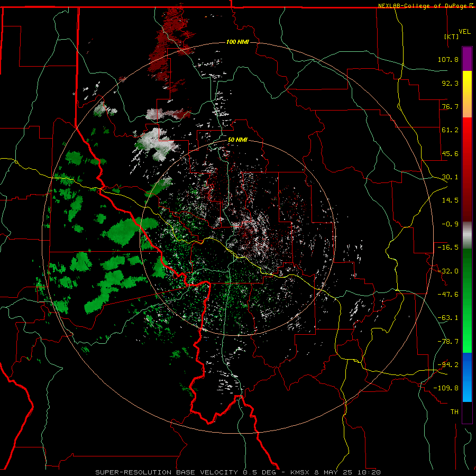Click the -109.8 velocity scale value
The height and width of the screenshot is (476, 476).
[446, 388]
